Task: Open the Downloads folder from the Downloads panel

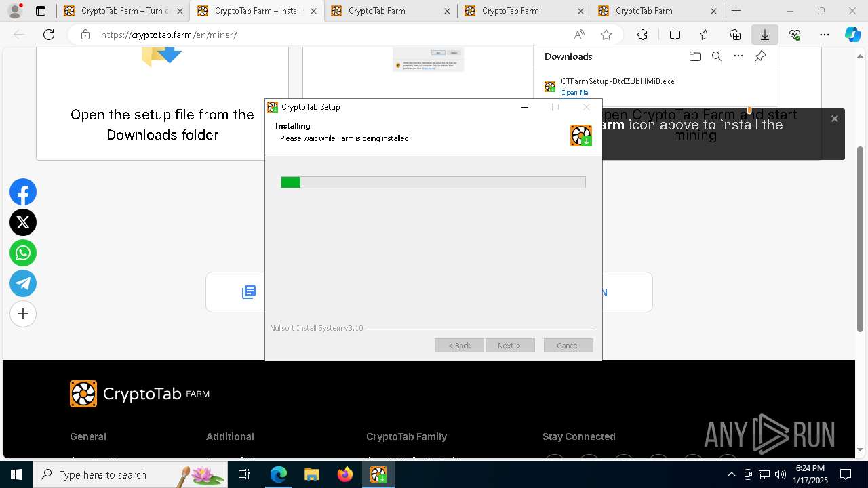Action: pos(694,56)
